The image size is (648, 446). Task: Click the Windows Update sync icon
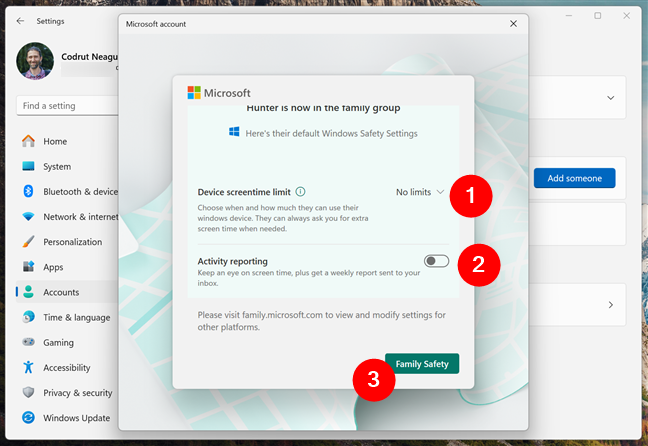pos(28,417)
